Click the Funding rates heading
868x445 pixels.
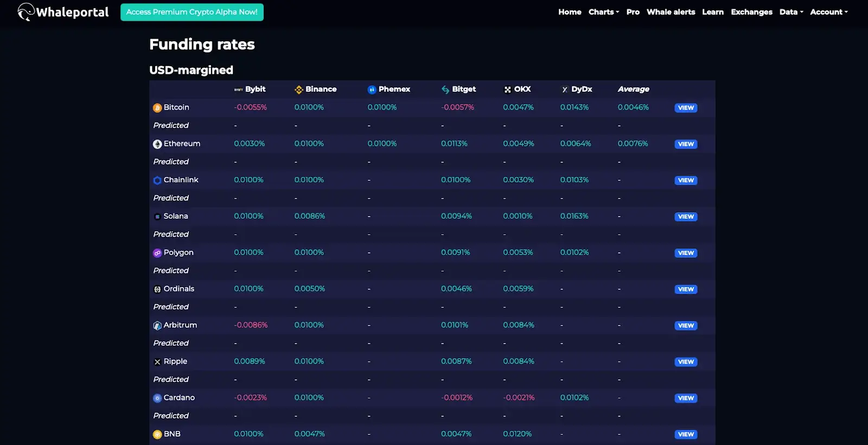tap(202, 44)
